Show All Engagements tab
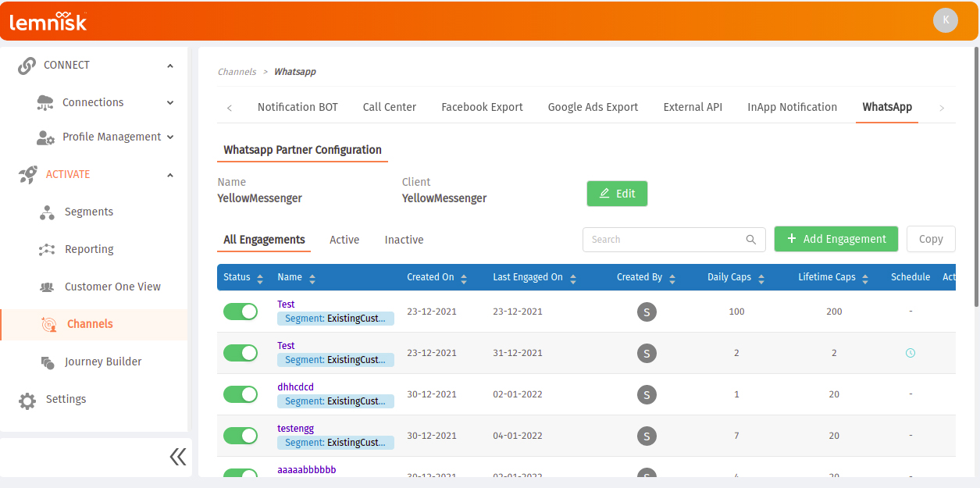The height and width of the screenshot is (488, 980). pos(264,240)
